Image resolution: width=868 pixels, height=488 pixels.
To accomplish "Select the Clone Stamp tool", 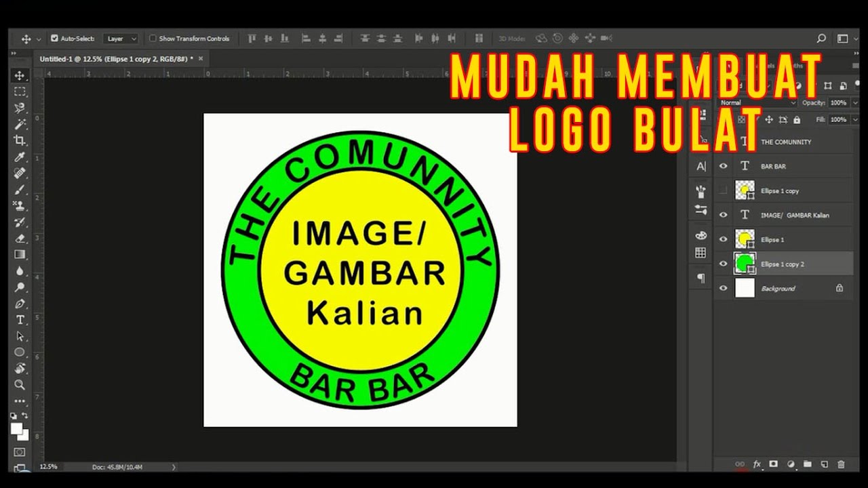I will (20, 205).
